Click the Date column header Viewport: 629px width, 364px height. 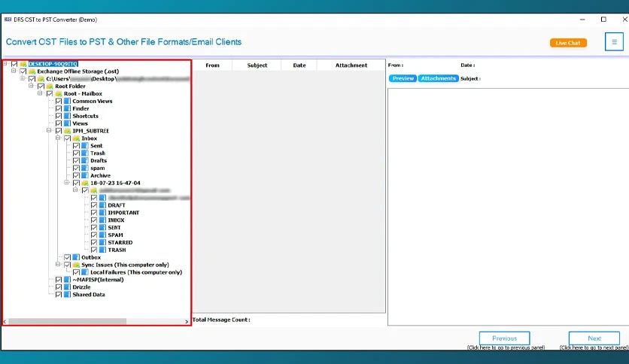tap(299, 65)
